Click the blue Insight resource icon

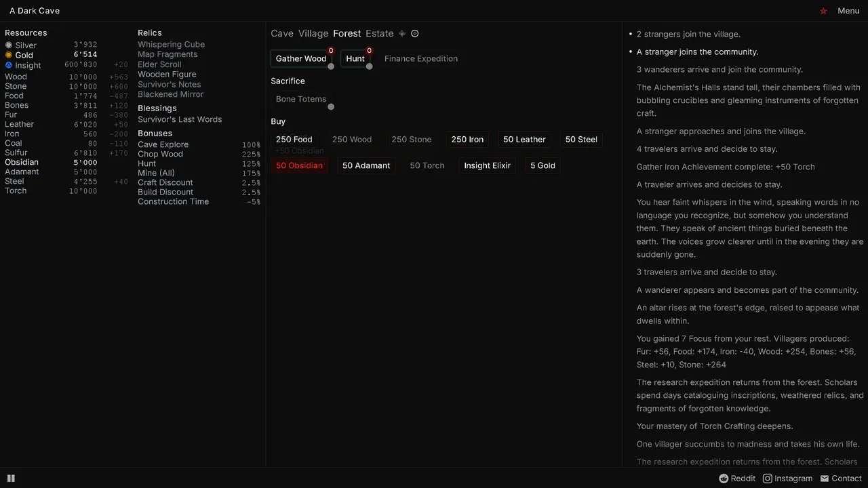click(9, 65)
